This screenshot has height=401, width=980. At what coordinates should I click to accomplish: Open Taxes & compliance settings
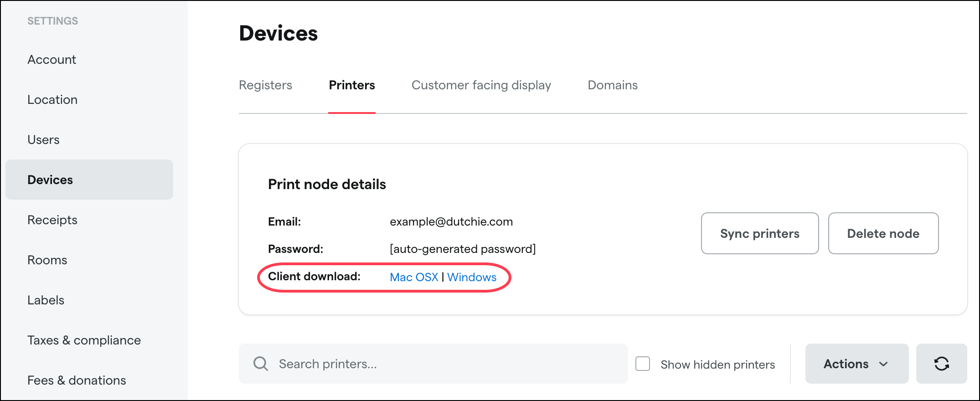pos(84,340)
